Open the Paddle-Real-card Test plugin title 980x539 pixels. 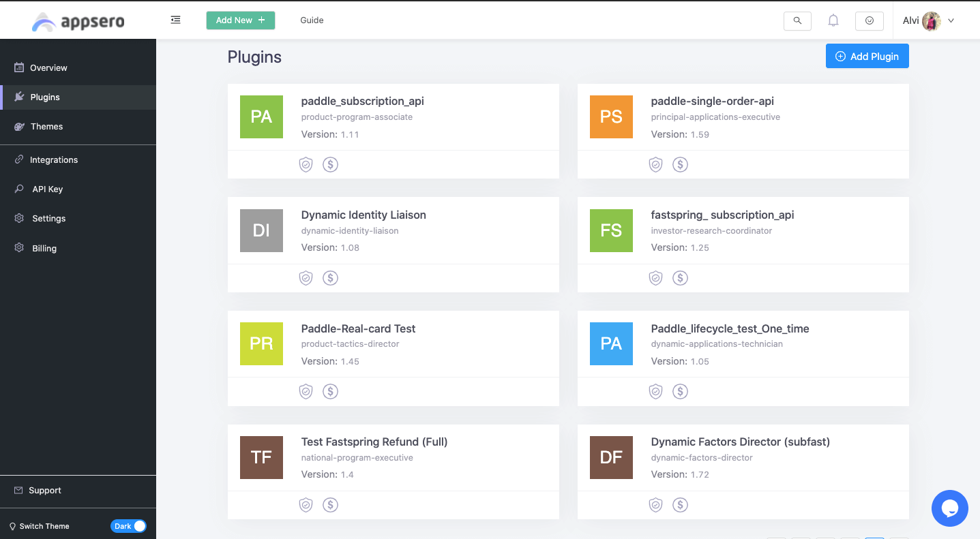(x=359, y=328)
